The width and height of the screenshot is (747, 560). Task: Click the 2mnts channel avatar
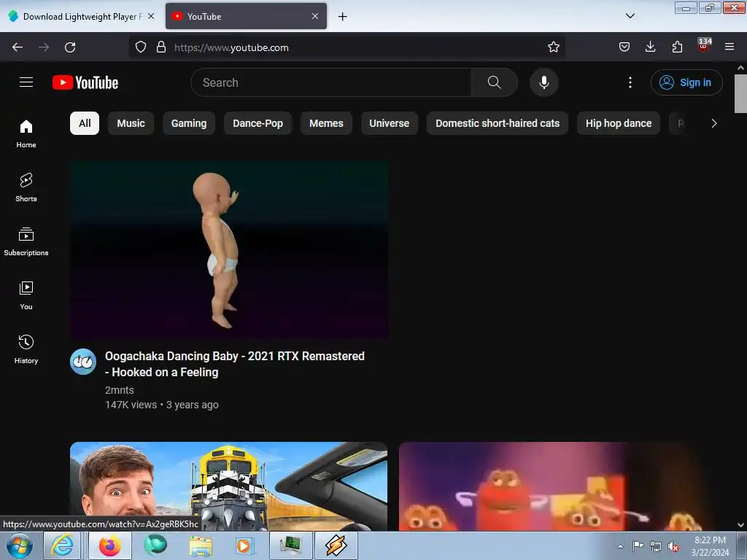83,362
